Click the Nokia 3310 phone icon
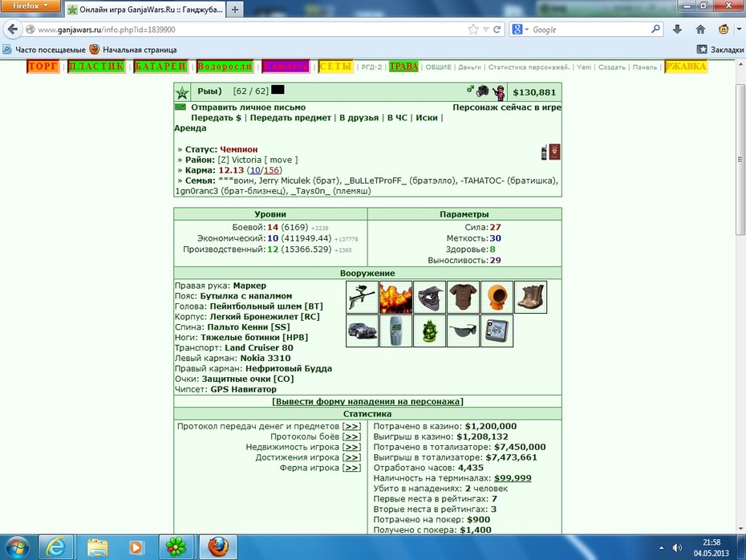 click(395, 331)
